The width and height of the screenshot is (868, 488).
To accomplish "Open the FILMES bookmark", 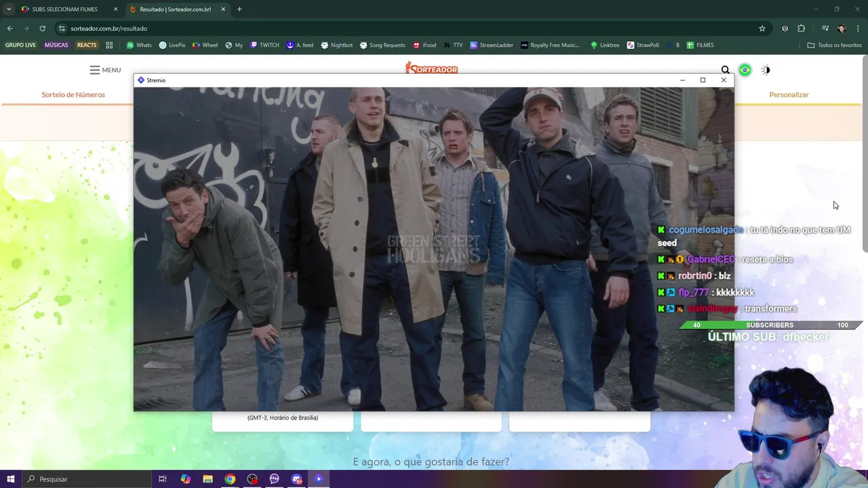I will pos(700,45).
